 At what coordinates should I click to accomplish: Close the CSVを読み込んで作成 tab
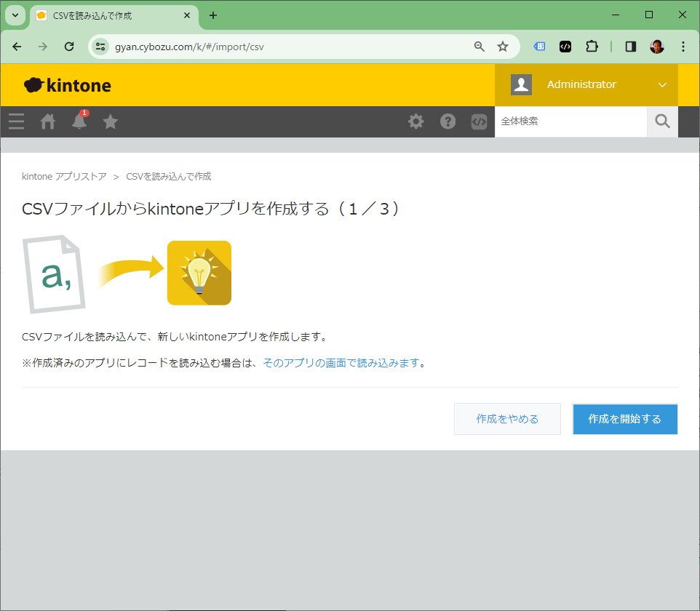(187, 15)
